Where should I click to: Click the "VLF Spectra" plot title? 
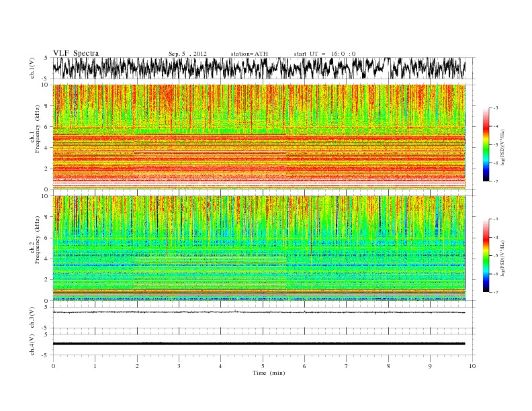(x=76, y=53)
